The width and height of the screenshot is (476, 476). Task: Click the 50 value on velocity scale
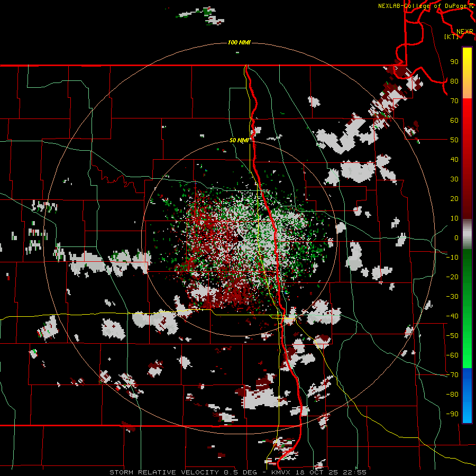(454, 140)
